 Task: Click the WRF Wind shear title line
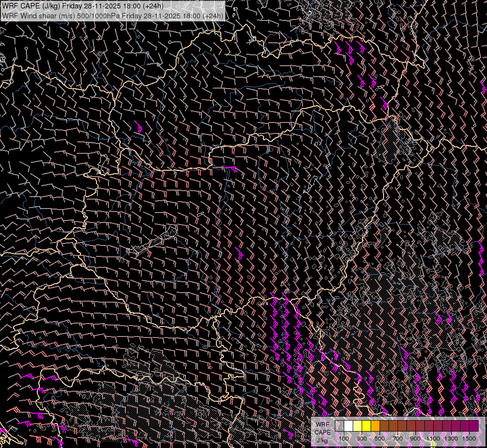pos(112,15)
